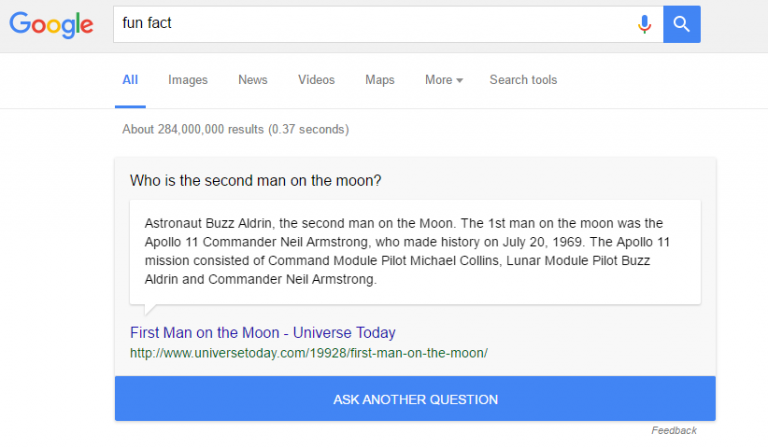Open the News tab

coord(253,80)
